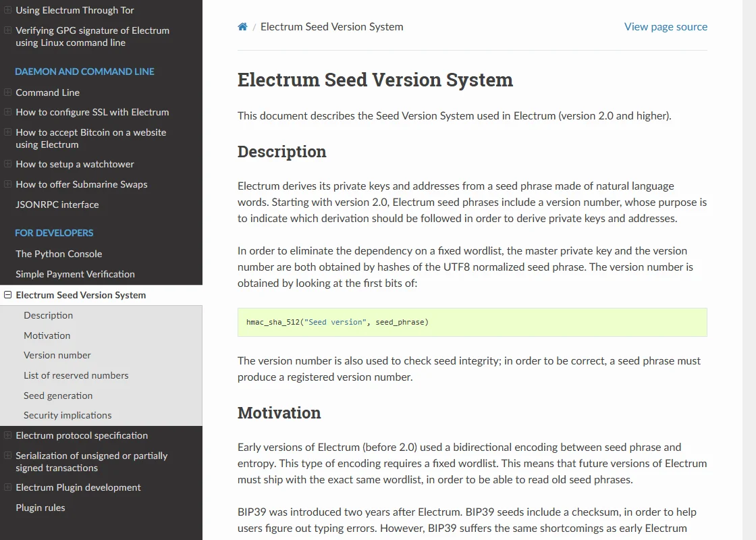
Task: Open JSONRPC interface page
Action: tap(57, 205)
